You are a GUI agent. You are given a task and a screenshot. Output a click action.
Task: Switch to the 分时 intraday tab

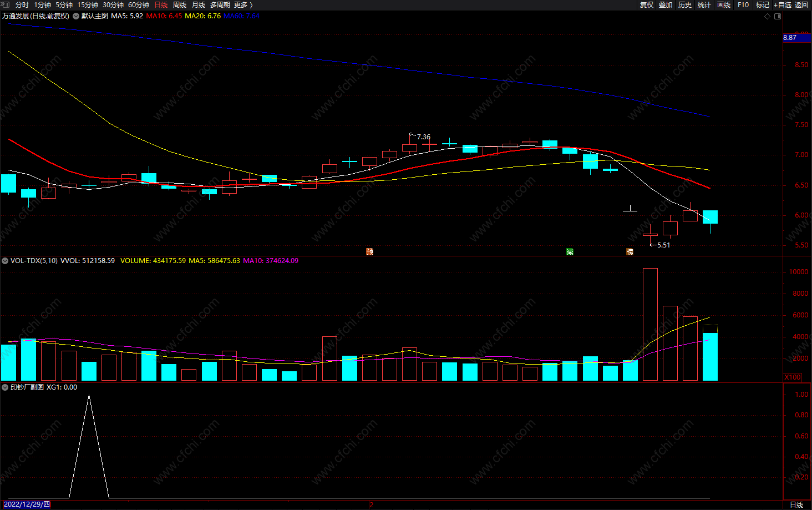tap(22, 4)
